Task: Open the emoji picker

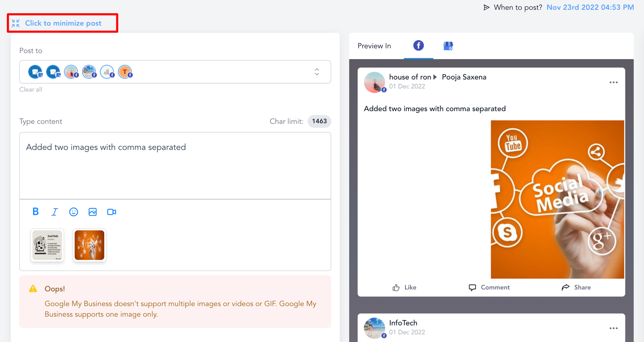Action: (74, 212)
